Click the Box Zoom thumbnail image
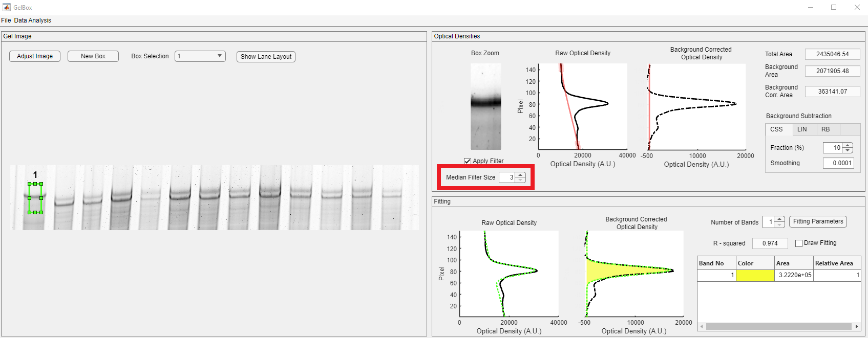The image size is (868, 338). (485, 106)
